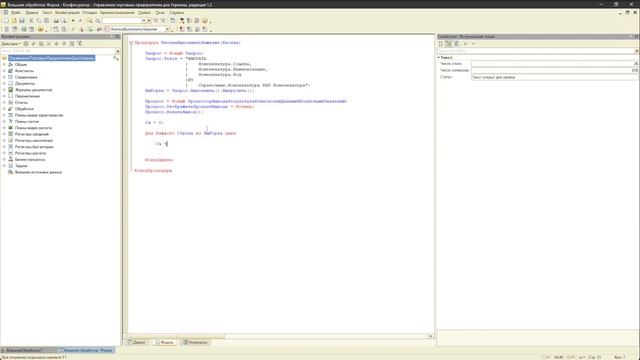Image resolution: width=640 pixels, height=360 pixels.
Task: Click the Планы счетов icon in tree
Action: tap(11, 121)
